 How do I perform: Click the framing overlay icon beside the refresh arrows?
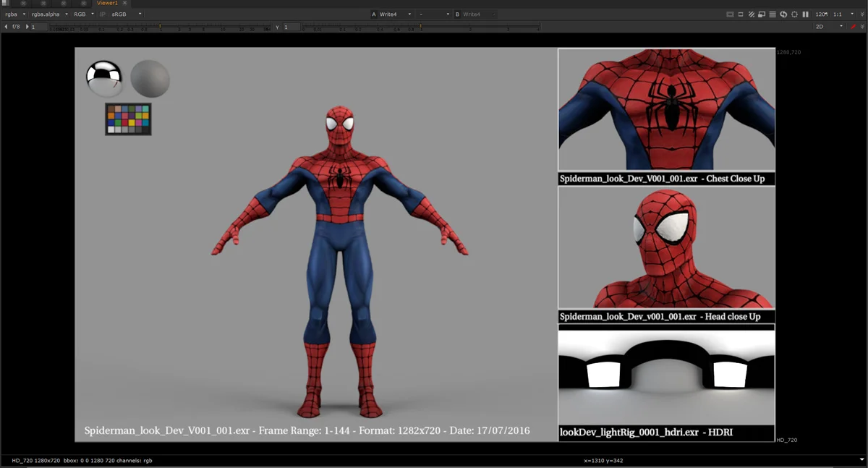(773, 14)
